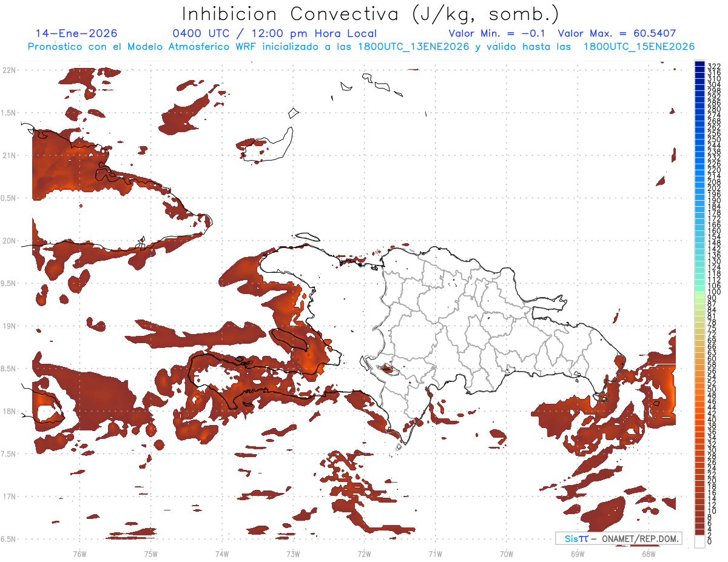
Task: Click the '250' color scale label
Action: pyautogui.click(x=713, y=139)
